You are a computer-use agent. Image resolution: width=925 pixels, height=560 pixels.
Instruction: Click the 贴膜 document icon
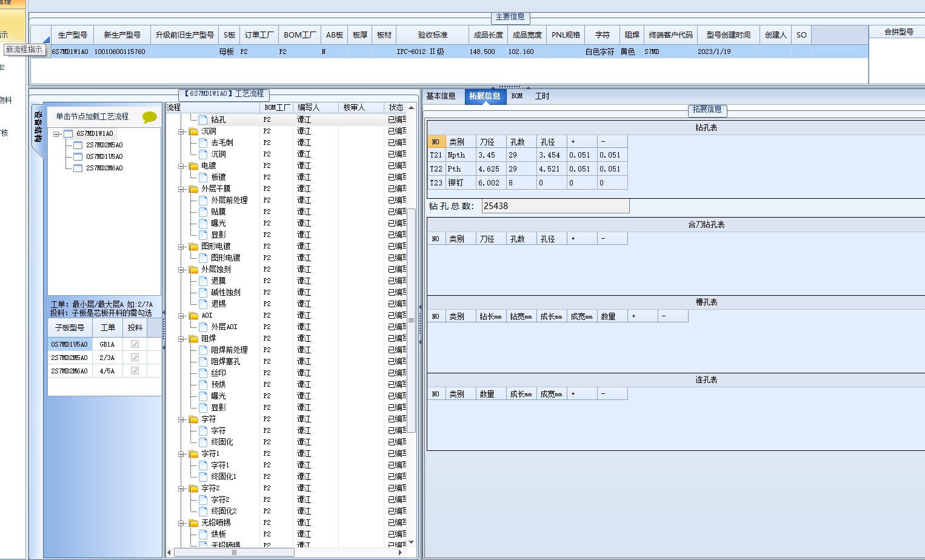pyautogui.click(x=203, y=212)
